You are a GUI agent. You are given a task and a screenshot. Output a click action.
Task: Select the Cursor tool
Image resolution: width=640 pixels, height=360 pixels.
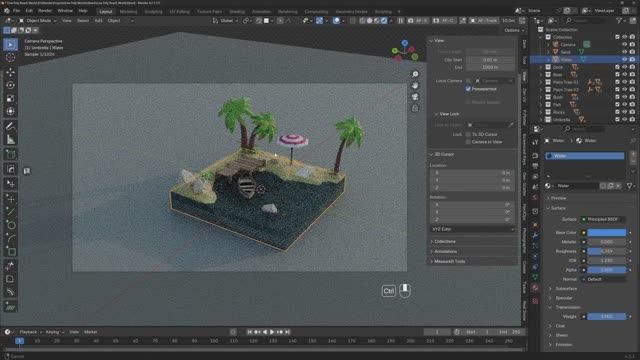(x=11, y=58)
